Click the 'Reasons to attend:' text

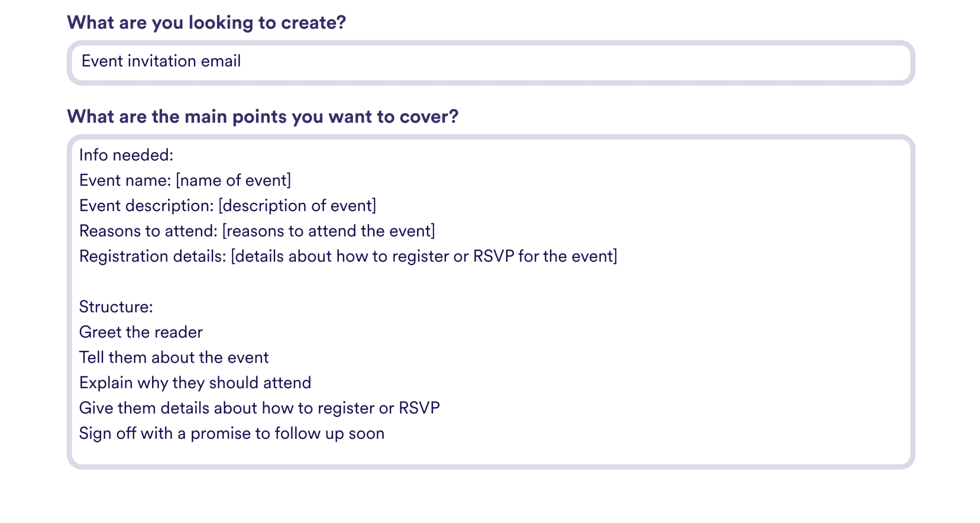point(149,231)
